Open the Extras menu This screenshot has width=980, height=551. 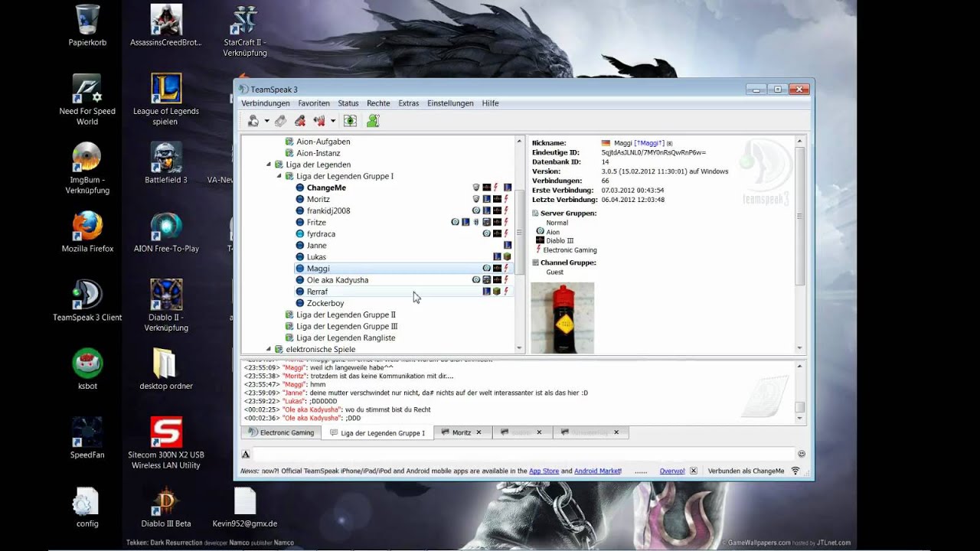tap(409, 103)
